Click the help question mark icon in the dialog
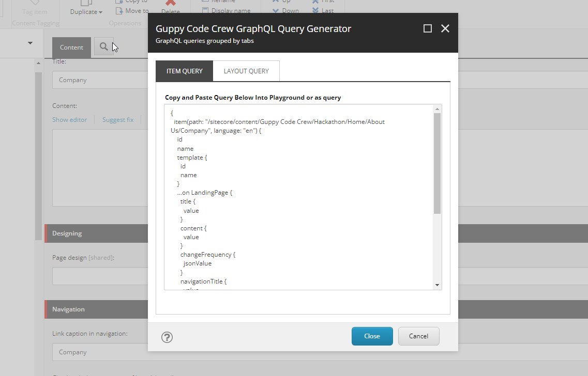Screen dimensions: 588x376 [167, 337]
